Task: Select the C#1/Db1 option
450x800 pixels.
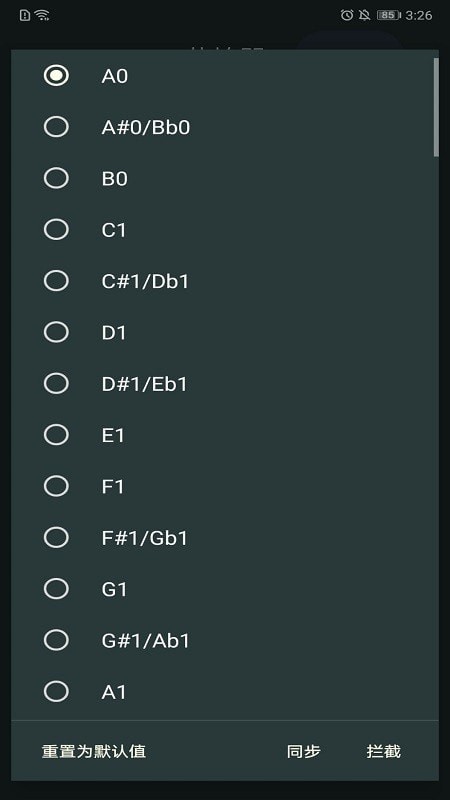Action: tap(56, 281)
